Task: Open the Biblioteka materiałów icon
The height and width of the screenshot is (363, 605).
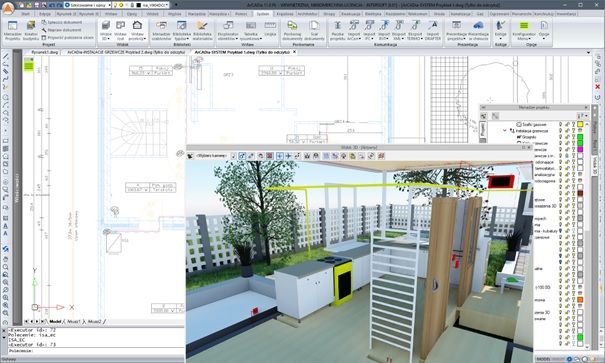Action: point(202,30)
